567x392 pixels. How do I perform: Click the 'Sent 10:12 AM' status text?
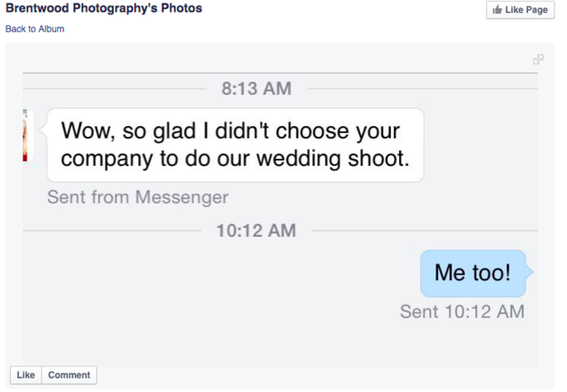click(x=462, y=311)
